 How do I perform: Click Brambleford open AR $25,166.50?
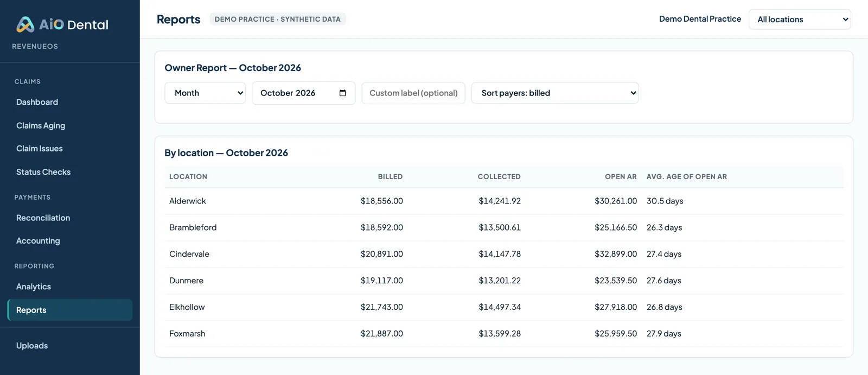tap(616, 227)
